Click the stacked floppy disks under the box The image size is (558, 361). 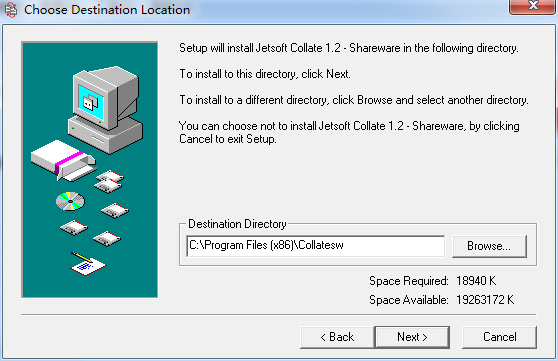tap(109, 182)
